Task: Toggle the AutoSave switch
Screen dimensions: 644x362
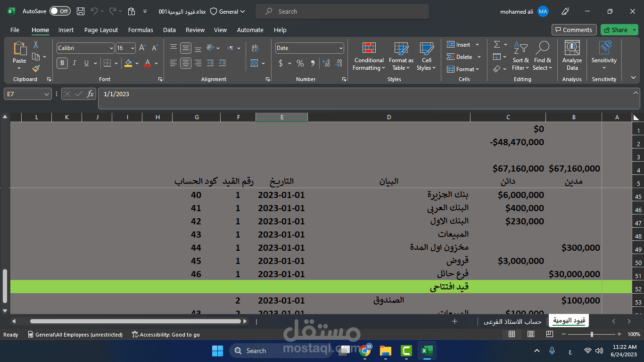Action: 60,11
